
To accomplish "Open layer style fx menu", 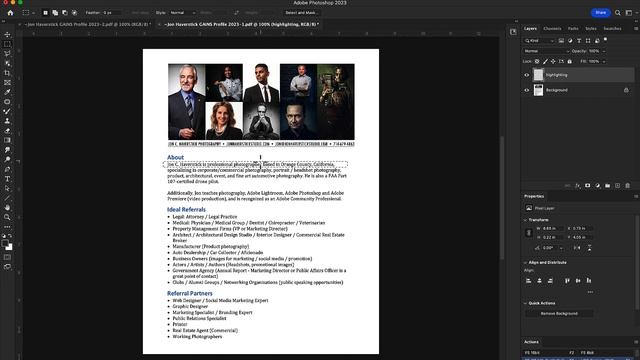I will pyautogui.click(x=578, y=186).
